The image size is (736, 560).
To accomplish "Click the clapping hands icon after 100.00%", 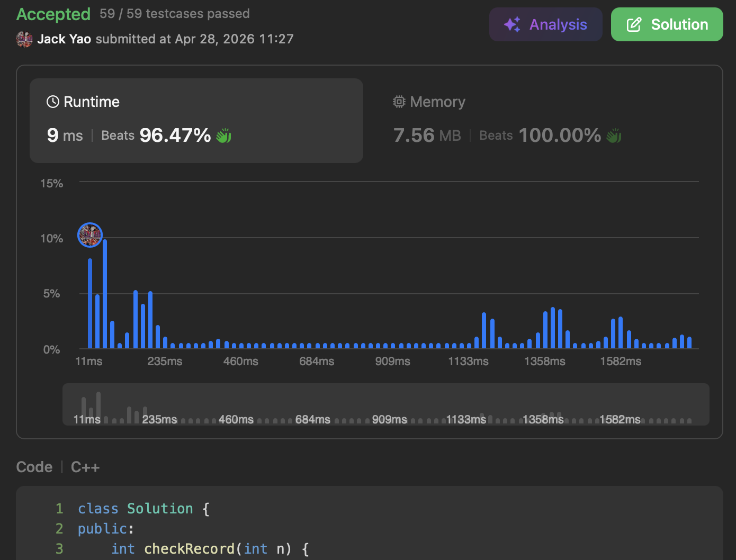I will (x=614, y=136).
